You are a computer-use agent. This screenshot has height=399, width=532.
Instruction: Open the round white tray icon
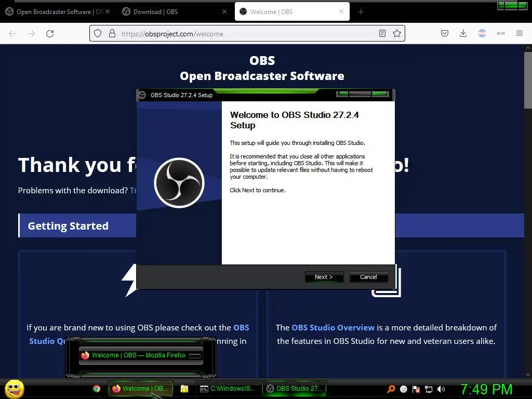pos(403,389)
